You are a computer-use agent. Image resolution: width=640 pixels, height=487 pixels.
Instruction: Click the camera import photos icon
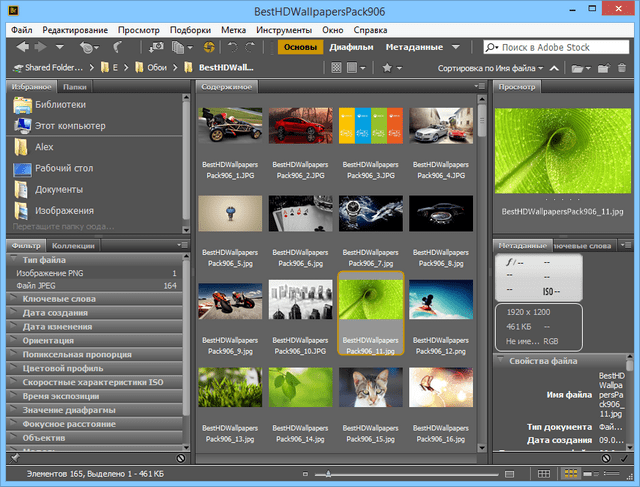pos(157,47)
